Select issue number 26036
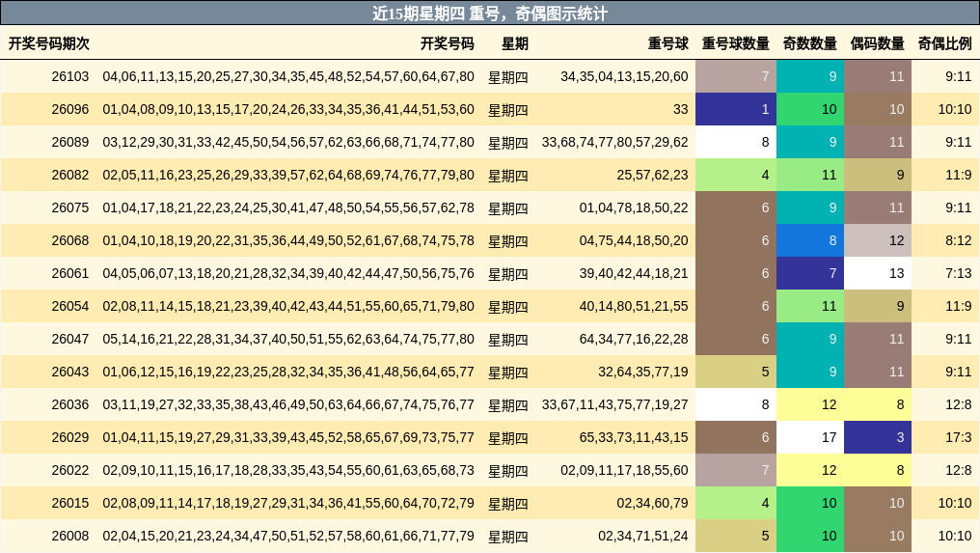 70,404
